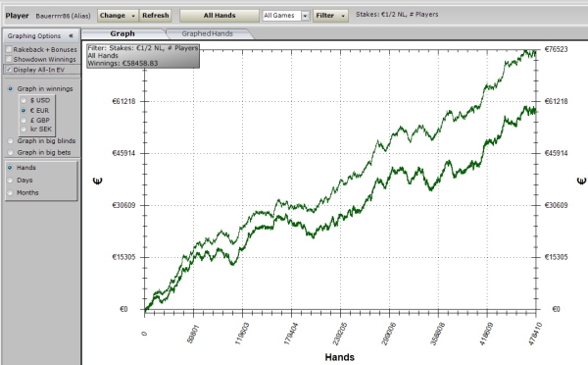Click the left €45914 axis label

[123, 153]
